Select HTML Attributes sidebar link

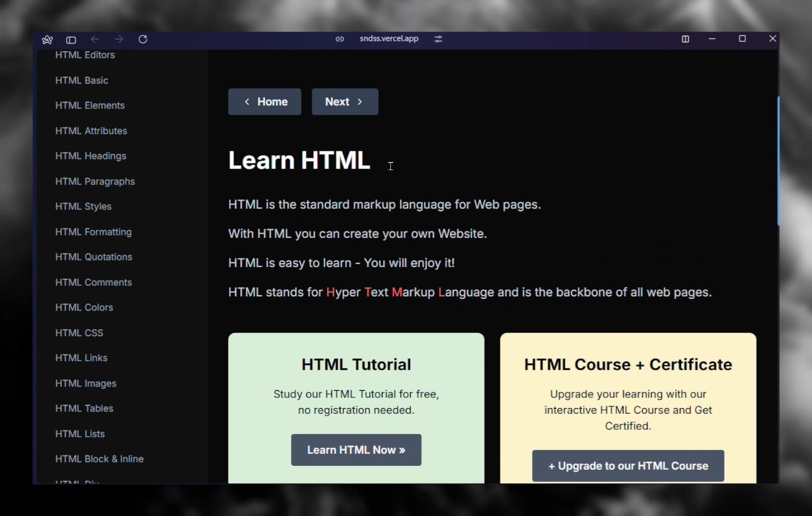tap(91, 131)
